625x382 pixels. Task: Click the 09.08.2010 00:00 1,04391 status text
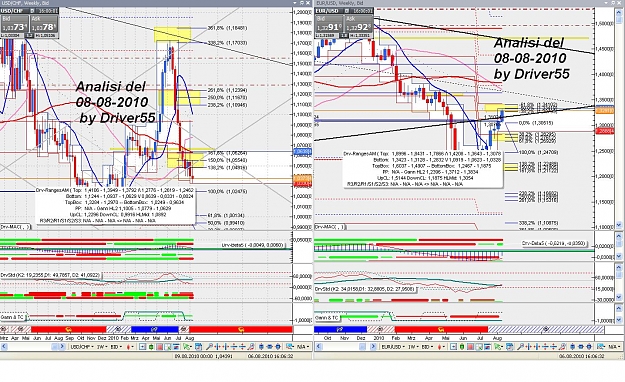(203, 356)
